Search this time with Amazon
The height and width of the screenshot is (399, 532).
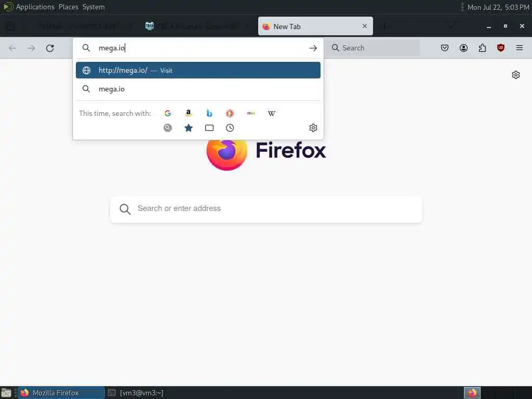(189, 113)
